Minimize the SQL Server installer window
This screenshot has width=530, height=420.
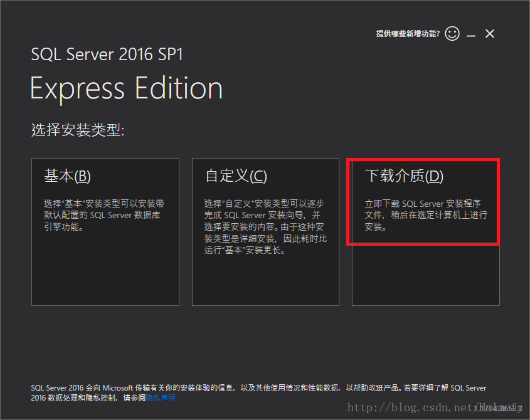click(x=471, y=35)
